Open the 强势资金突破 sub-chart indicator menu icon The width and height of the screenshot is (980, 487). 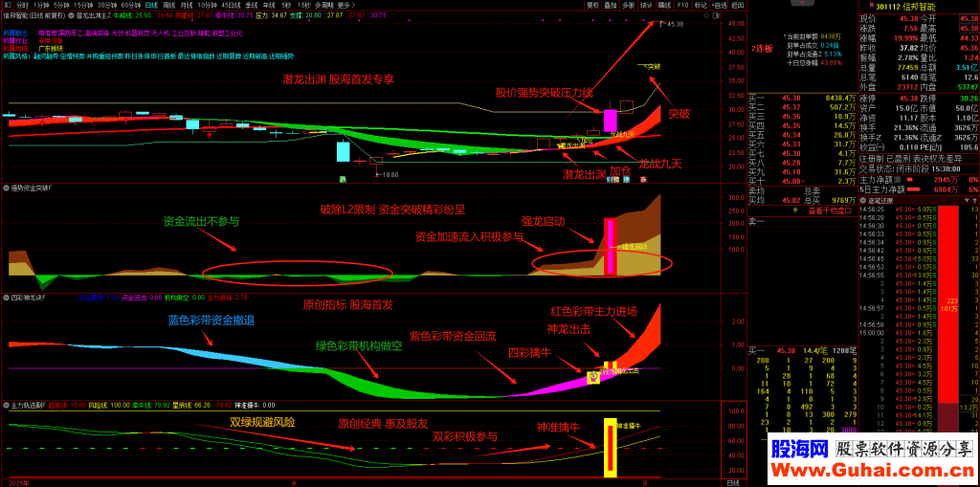6,187
